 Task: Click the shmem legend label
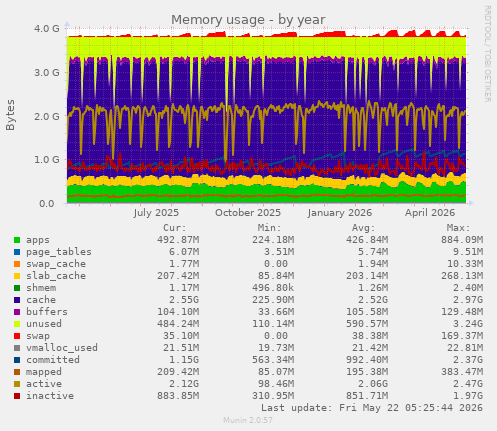point(41,288)
